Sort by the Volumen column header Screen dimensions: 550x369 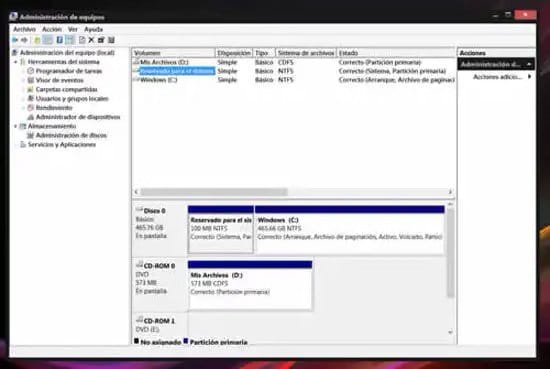pos(174,53)
